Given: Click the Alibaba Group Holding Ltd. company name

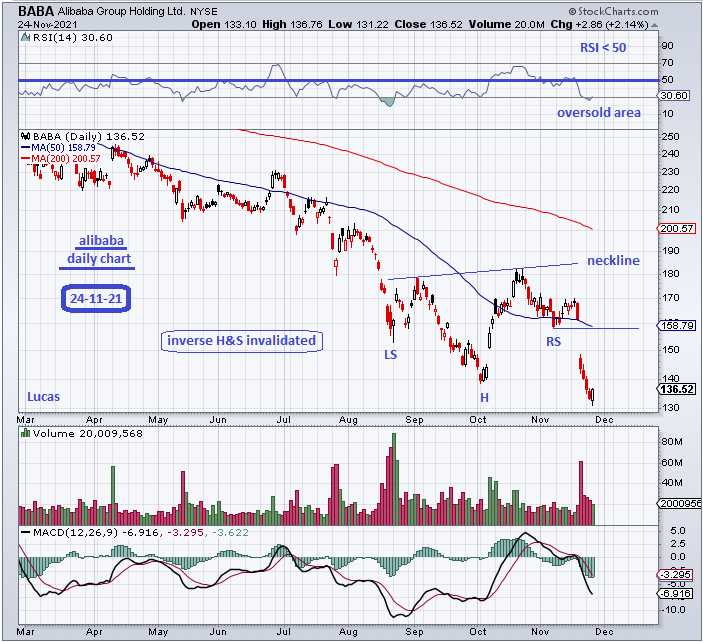Looking at the screenshot, I should tap(121, 11).
